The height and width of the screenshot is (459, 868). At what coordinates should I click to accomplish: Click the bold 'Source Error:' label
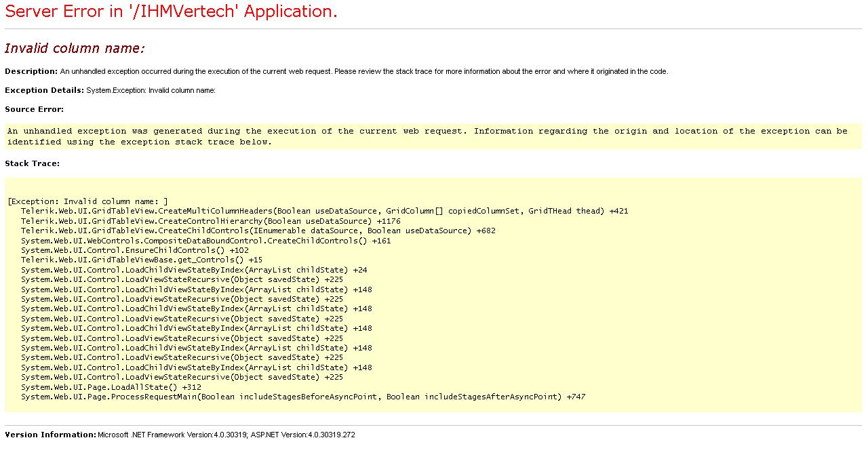(x=34, y=109)
